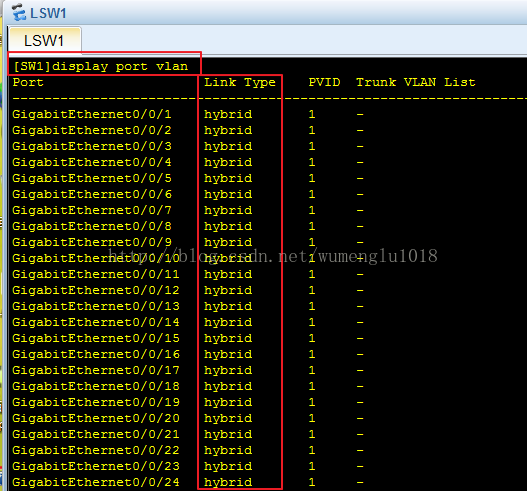Viewport: 527px width, 491px height.
Task: Select text GigabitEthernet0/0/13
Action: (x=96, y=306)
